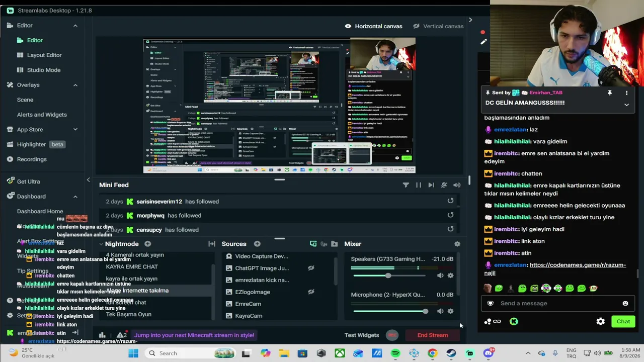
Task: Pause the Mini Feed alert queue
Action: [x=418, y=185]
